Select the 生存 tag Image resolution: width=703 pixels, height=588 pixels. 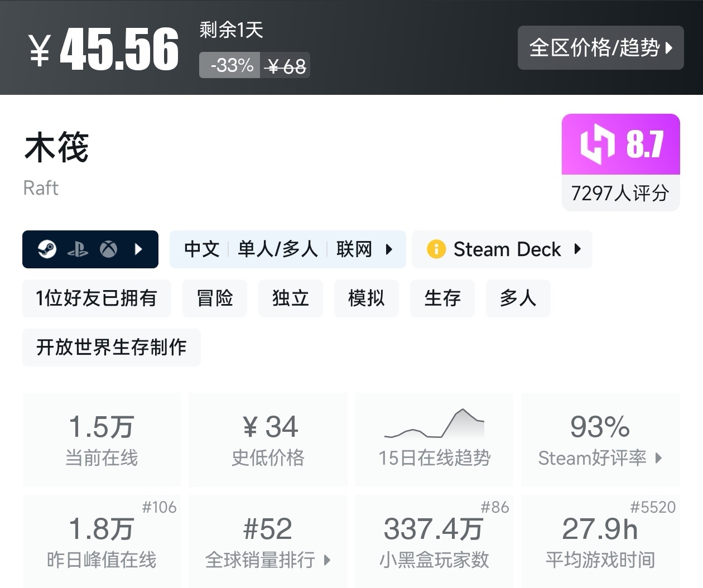pyautogui.click(x=442, y=298)
